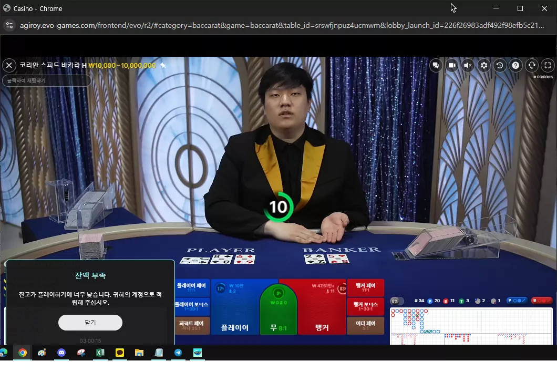Open live support headset icon

[x=532, y=65]
